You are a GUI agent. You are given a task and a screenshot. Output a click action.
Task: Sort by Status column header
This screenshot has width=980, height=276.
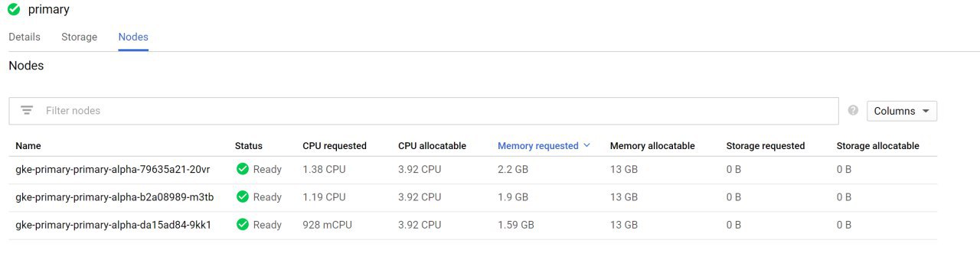[249, 145]
